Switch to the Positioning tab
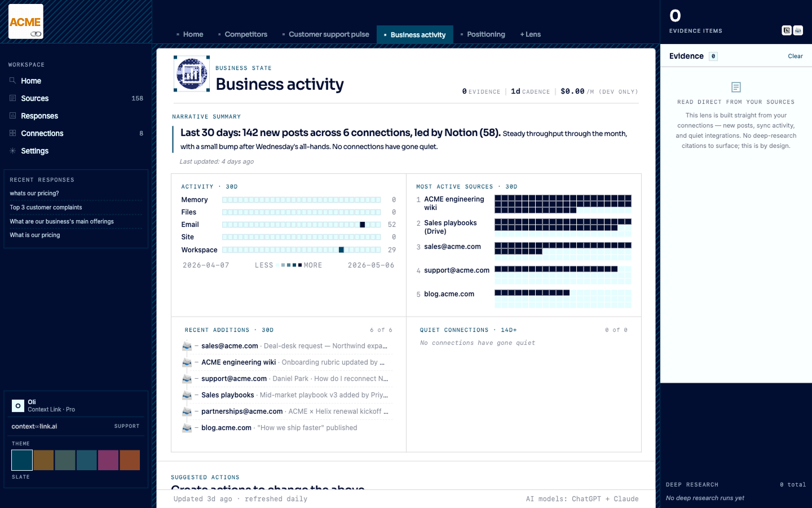This screenshot has width=812, height=508. tap(483, 34)
